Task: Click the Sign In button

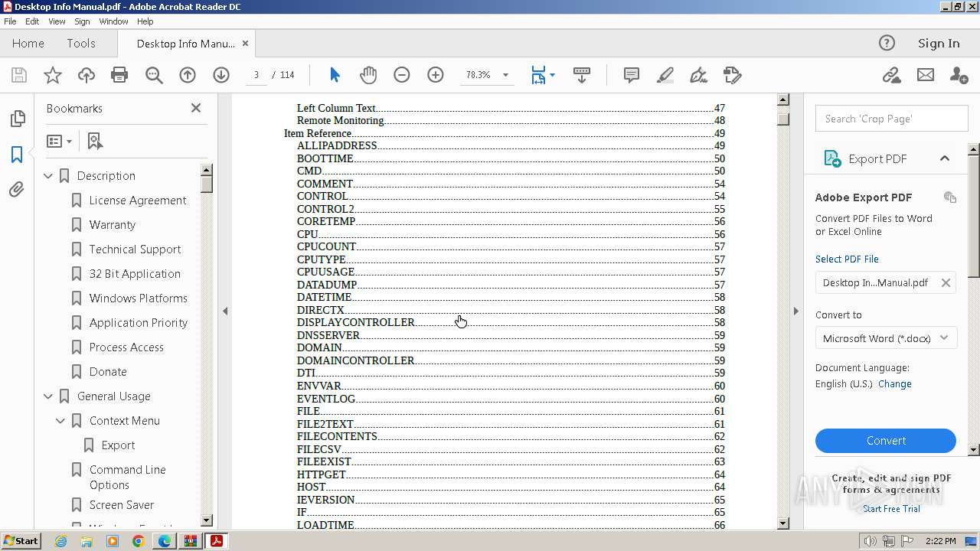Action: tap(939, 44)
